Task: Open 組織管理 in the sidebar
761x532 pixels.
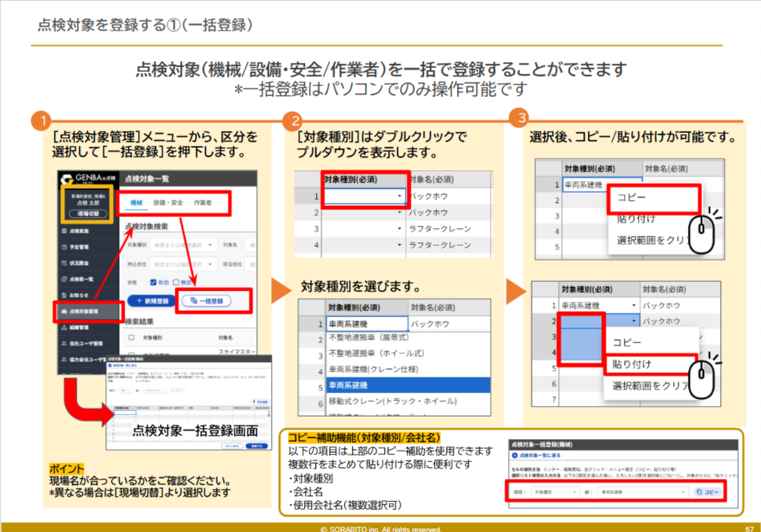Action: click(x=63, y=328)
